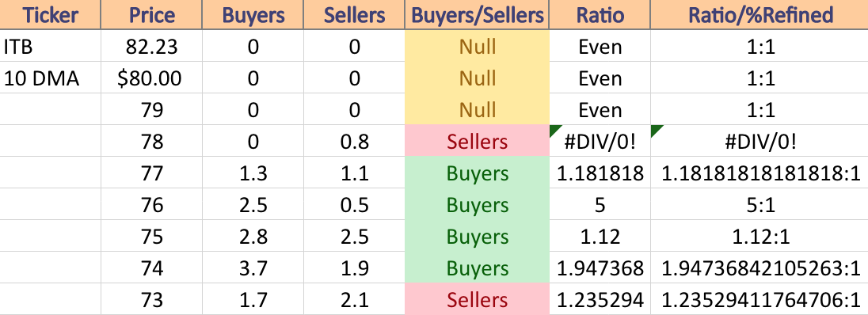The width and height of the screenshot is (868, 315).
Task: Select the yellow Null cell in ITB row
Action: pos(478,46)
